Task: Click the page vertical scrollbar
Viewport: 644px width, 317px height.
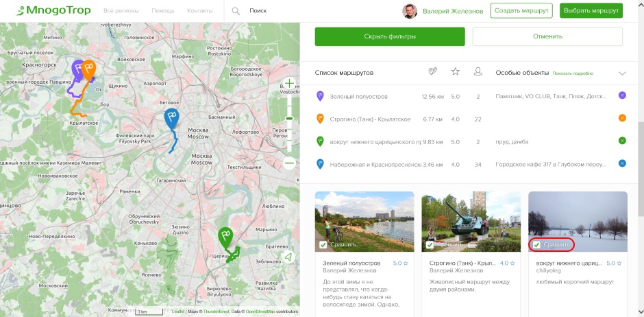Action: (641, 169)
